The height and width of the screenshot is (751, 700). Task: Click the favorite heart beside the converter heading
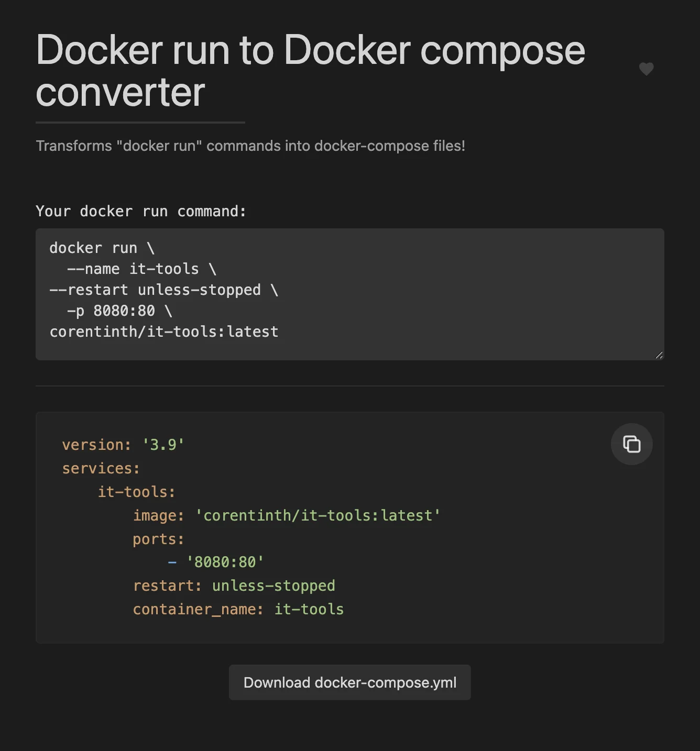pyautogui.click(x=646, y=69)
